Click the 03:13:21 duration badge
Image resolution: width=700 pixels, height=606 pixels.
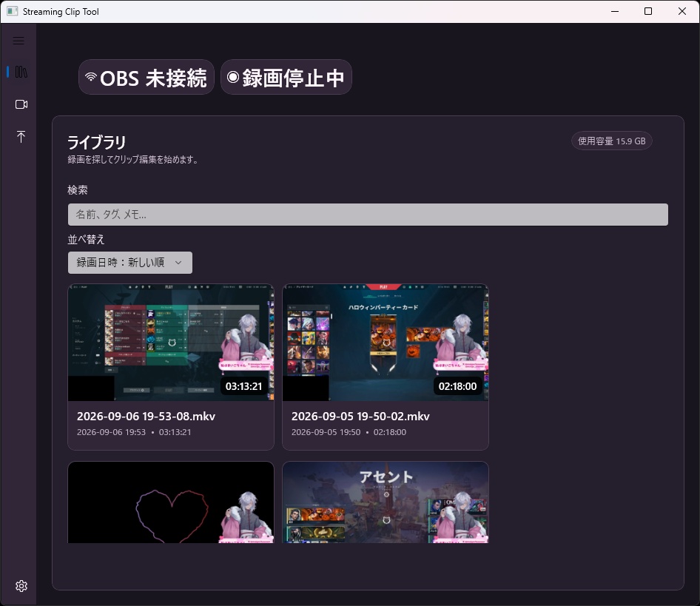pyautogui.click(x=243, y=386)
